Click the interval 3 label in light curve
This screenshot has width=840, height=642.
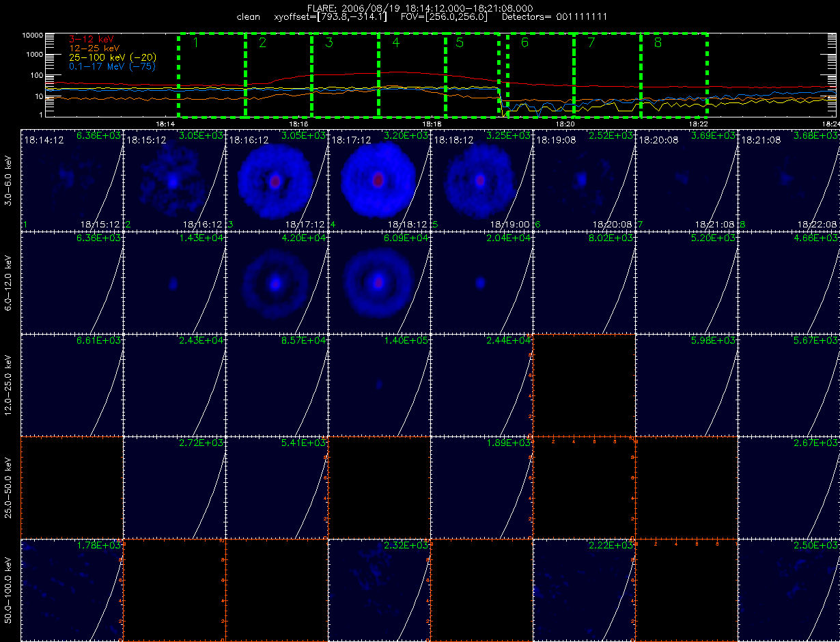(329, 42)
